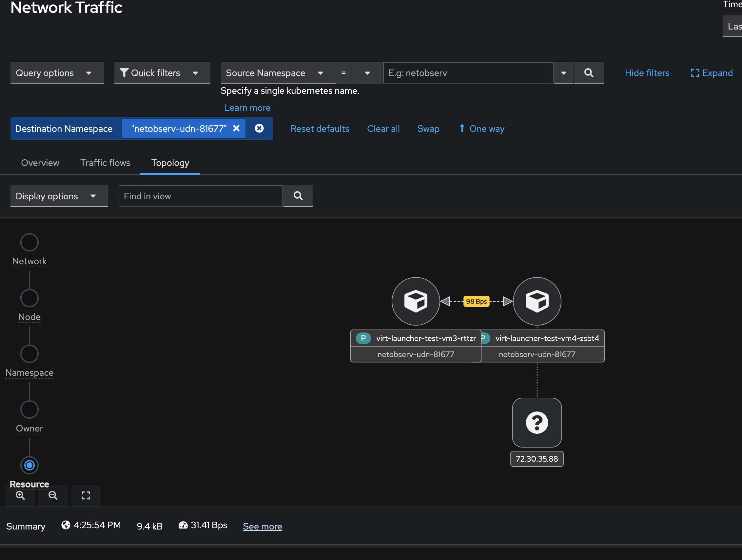The image size is (742, 560).
Task: Delete the entire Destination Namespace filter group
Action: click(259, 129)
